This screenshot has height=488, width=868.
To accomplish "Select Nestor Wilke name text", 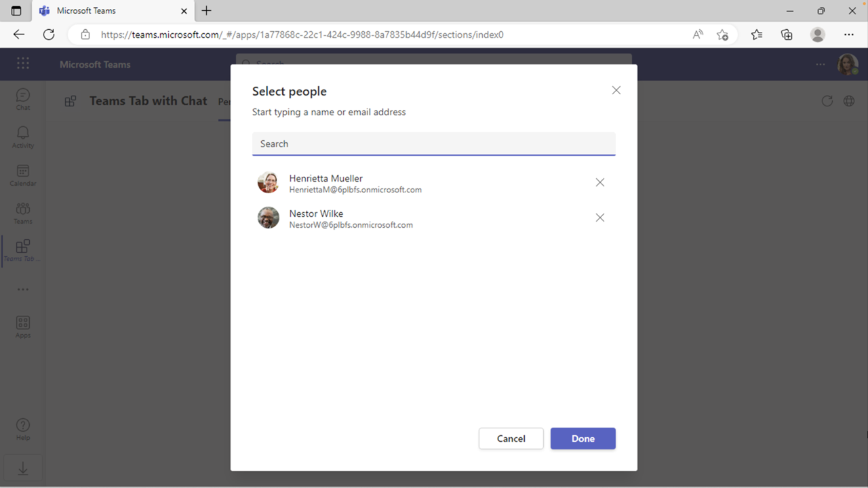I will [316, 213].
